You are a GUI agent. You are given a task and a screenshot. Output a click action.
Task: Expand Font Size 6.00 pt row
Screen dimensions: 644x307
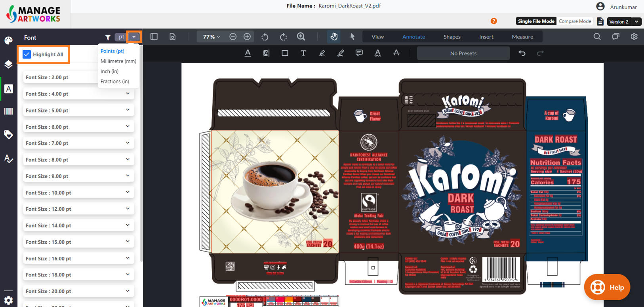click(x=78, y=127)
